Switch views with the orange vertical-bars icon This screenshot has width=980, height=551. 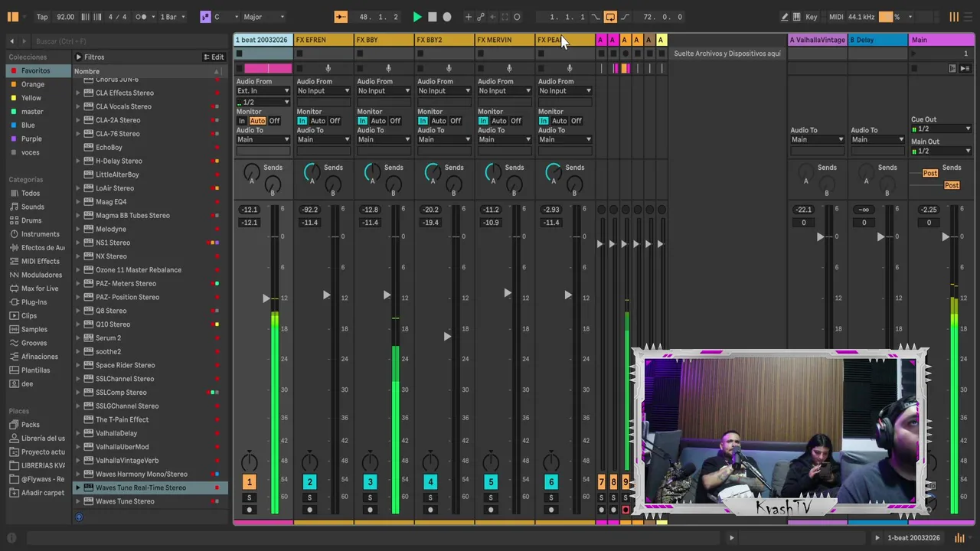[954, 17]
